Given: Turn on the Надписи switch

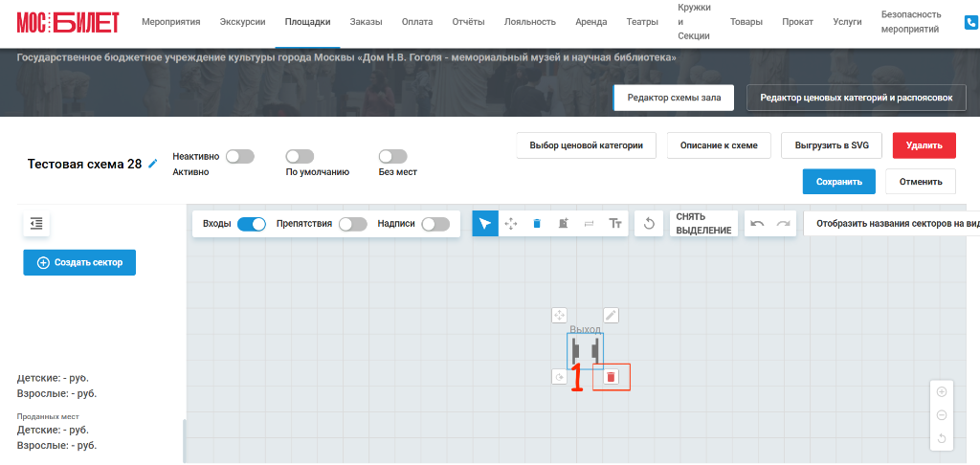Looking at the screenshot, I should (x=435, y=224).
